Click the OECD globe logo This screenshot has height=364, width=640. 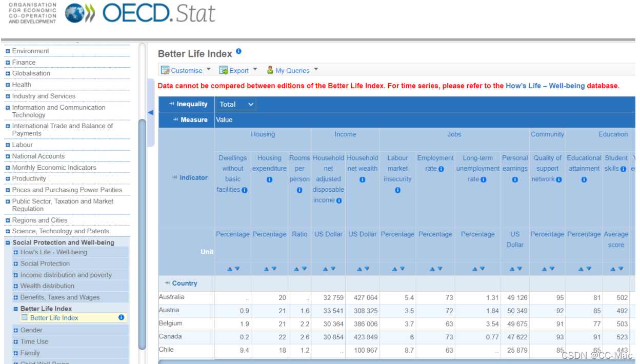[x=75, y=13]
